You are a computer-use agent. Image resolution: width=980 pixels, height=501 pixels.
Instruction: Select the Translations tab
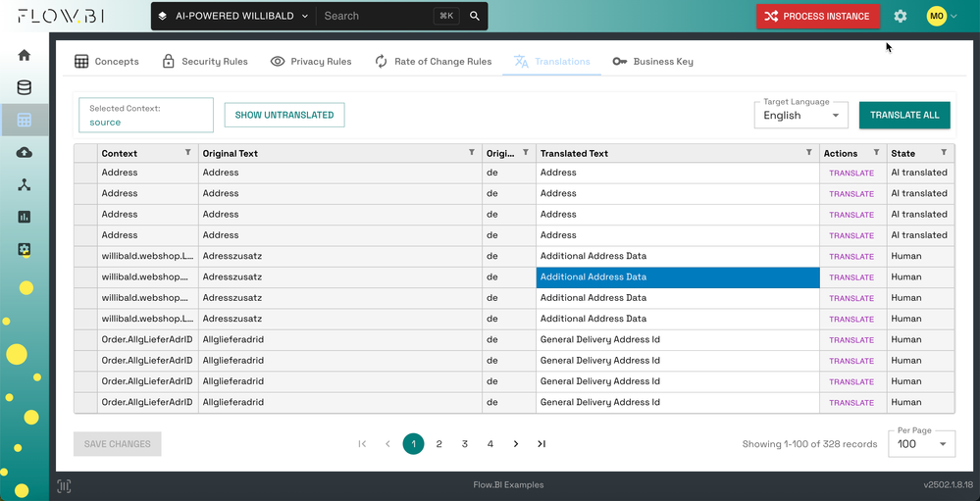pos(552,61)
